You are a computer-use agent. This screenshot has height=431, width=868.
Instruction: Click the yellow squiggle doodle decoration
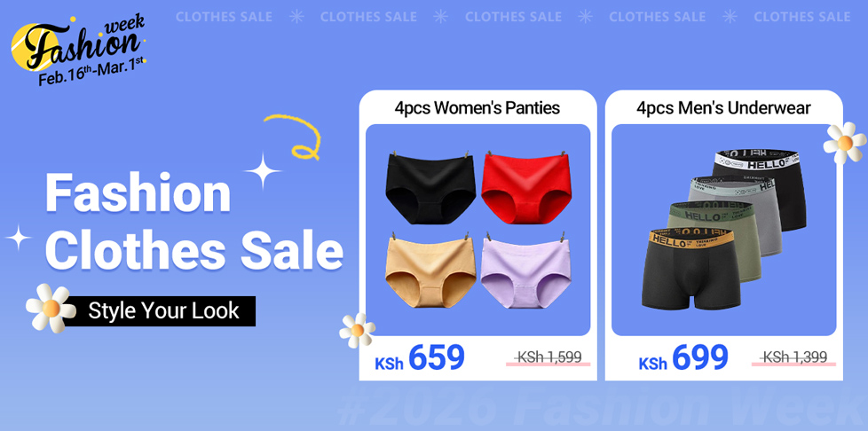click(x=295, y=137)
